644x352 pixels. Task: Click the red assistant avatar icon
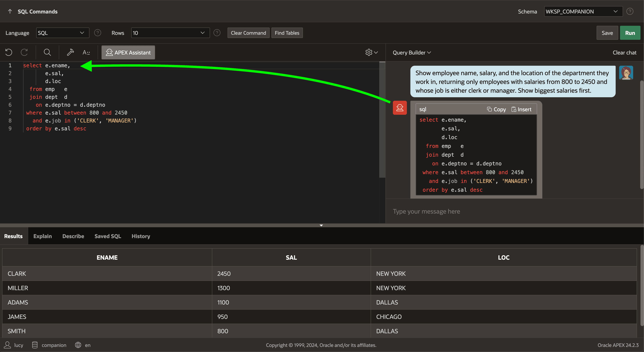tap(400, 108)
